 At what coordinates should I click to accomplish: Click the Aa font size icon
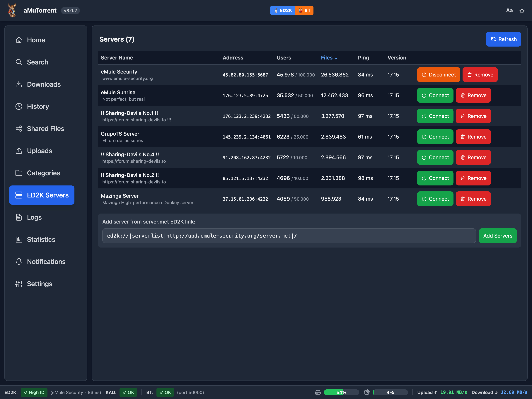click(509, 11)
